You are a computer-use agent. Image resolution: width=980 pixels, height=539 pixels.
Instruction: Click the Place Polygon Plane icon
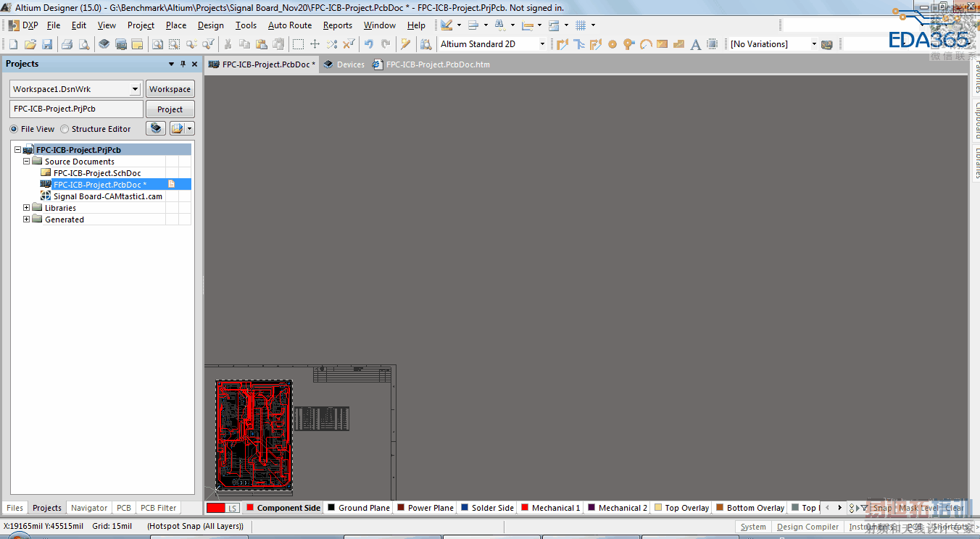tap(679, 44)
